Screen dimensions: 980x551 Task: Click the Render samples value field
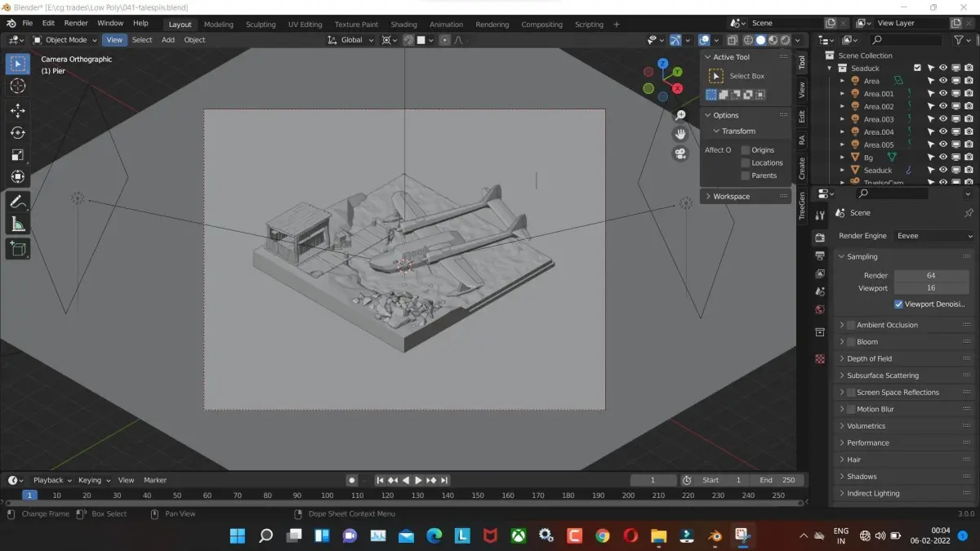click(x=931, y=276)
